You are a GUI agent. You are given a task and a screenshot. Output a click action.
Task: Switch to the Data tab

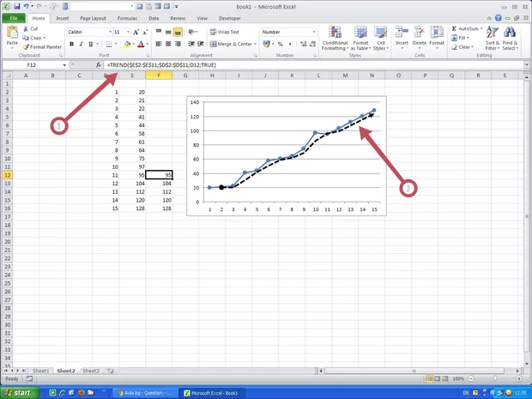(154, 18)
